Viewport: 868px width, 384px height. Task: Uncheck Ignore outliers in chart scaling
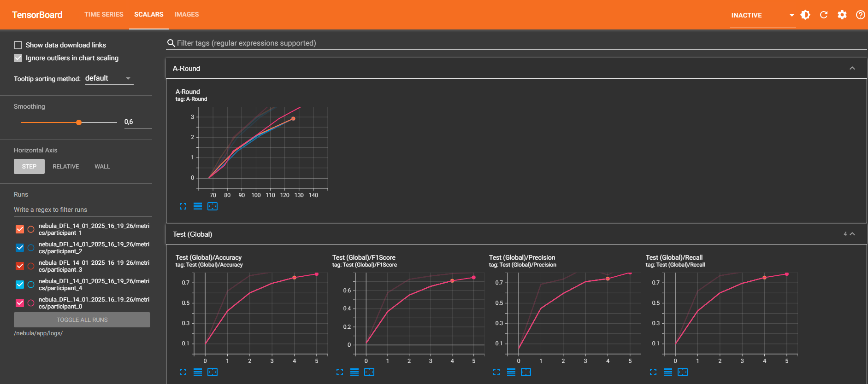18,58
